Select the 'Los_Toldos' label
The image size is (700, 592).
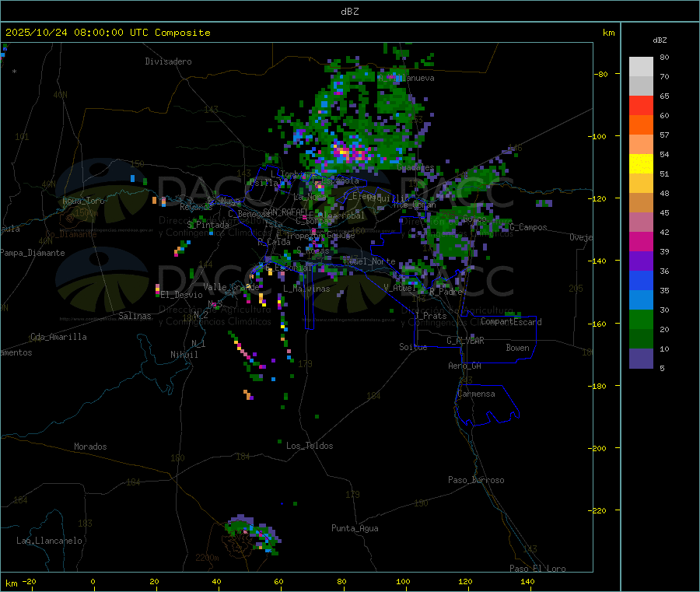[x=310, y=446]
